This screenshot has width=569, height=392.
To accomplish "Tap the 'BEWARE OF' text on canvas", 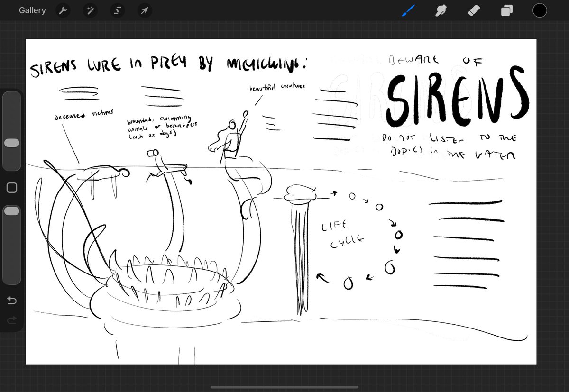I will tap(436, 60).
